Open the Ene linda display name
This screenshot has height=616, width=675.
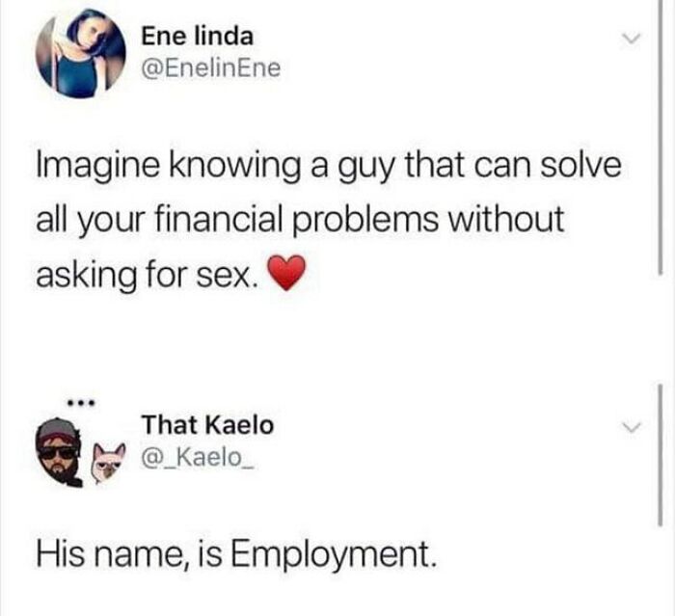tap(198, 36)
